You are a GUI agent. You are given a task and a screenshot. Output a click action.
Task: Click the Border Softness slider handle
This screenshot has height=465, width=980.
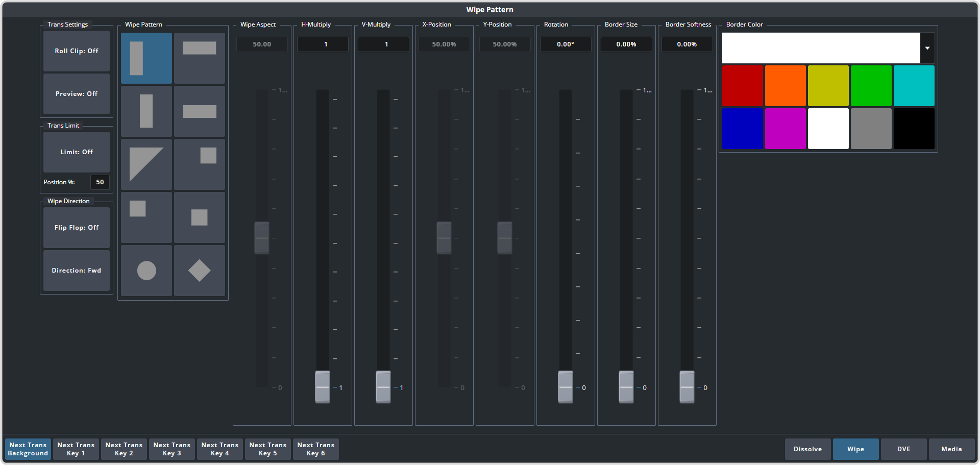[687, 387]
